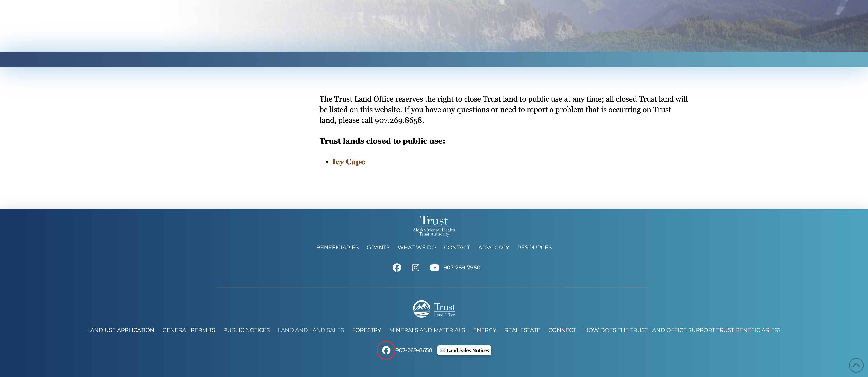
Task: Open the Icy Cape link
Action: (348, 162)
